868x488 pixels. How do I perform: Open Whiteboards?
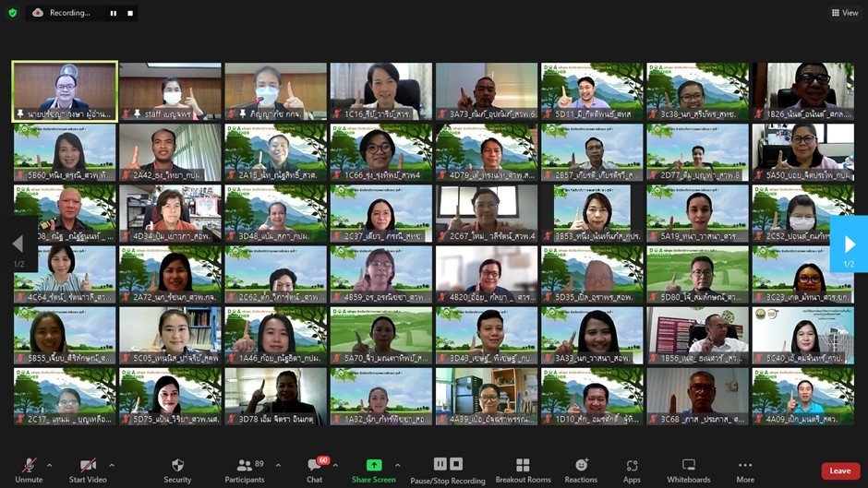pos(689,470)
